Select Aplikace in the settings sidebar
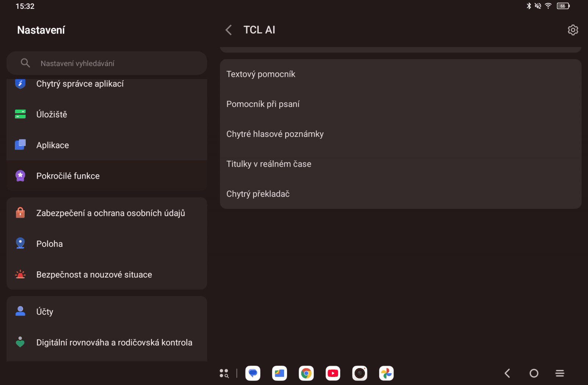The image size is (588, 385). 53,145
